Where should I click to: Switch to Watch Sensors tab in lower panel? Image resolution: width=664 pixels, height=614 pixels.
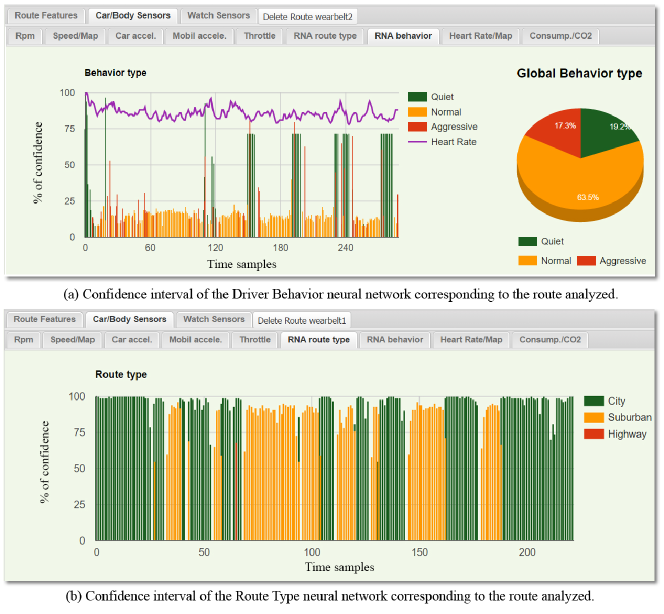click(214, 319)
